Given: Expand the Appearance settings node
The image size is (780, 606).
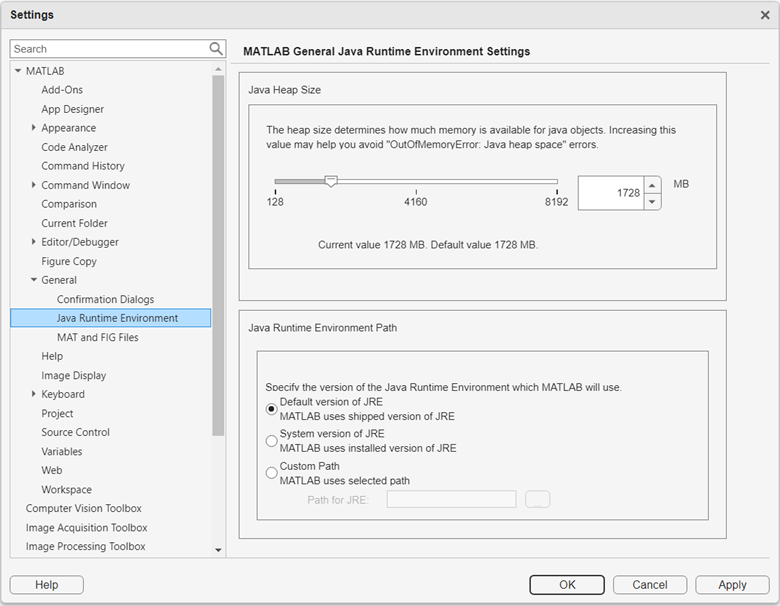Looking at the screenshot, I should coord(34,128).
